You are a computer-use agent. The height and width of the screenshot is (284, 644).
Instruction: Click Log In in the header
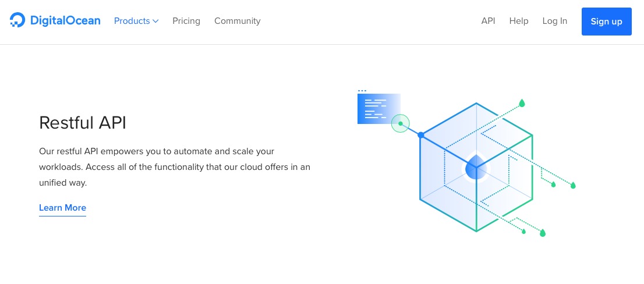pos(554,21)
